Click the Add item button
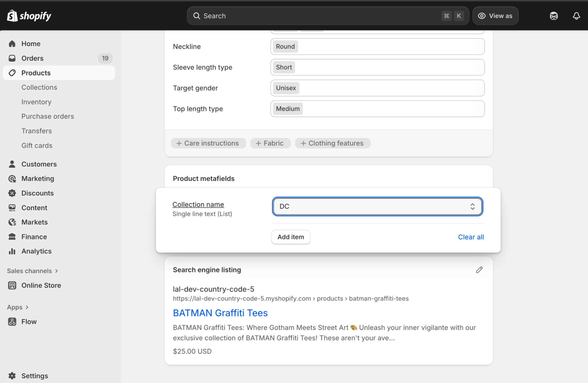Image resolution: width=588 pixels, height=383 pixels. (x=291, y=237)
